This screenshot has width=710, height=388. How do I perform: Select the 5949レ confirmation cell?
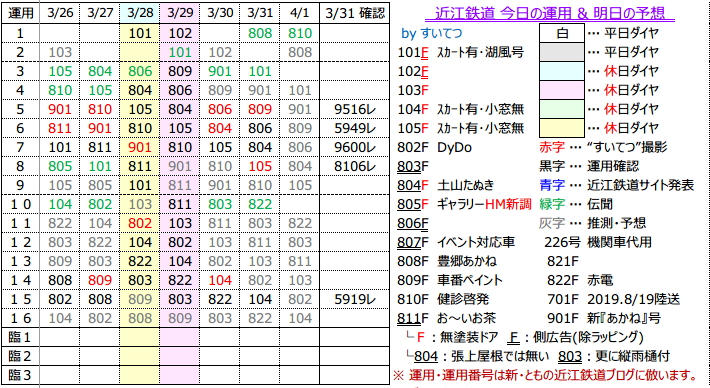pyautogui.click(x=355, y=128)
